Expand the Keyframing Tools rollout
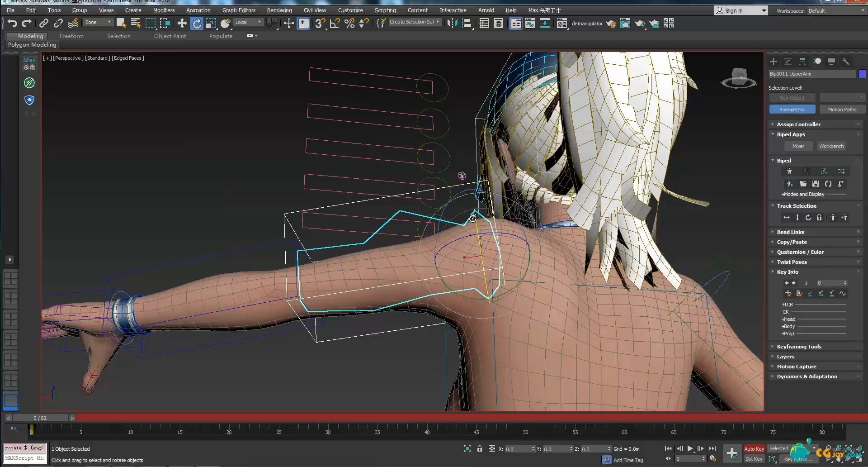868x467 pixels. click(x=816, y=347)
